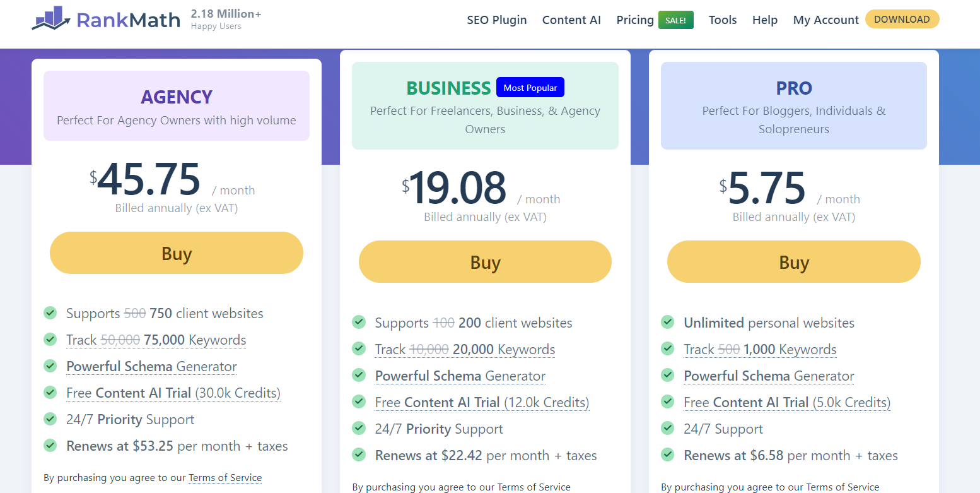Open Terms of Service in Business card

(534, 487)
